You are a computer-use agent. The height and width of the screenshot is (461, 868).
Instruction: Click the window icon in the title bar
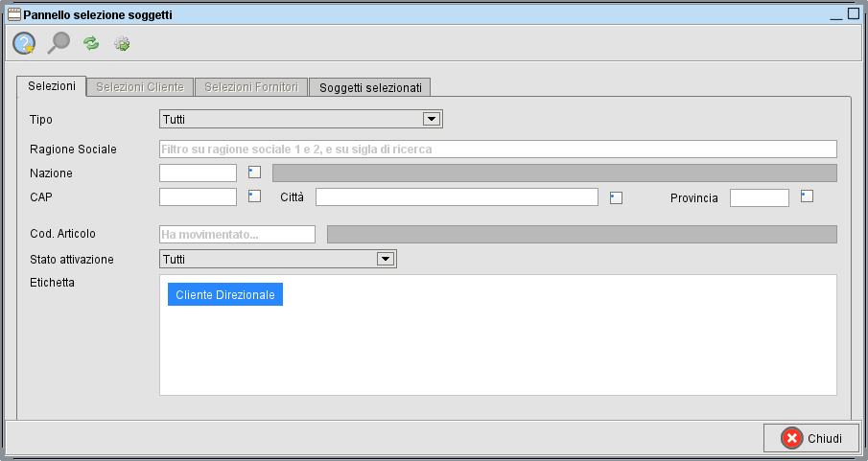pos(13,15)
